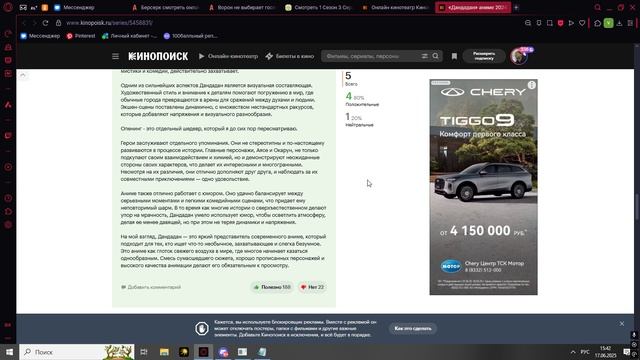Close the ad blocker notice banner
The width and height of the screenshot is (640, 360).
point(622,324)
